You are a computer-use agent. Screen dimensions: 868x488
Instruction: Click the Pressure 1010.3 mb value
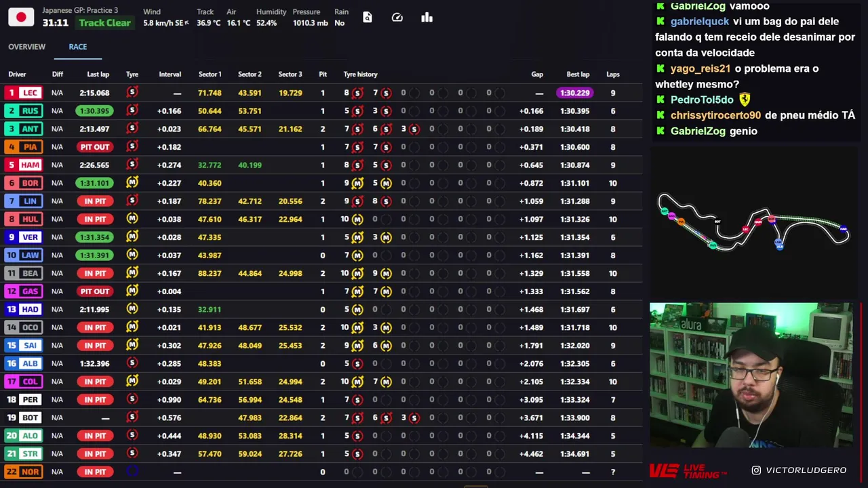point(310,23)
